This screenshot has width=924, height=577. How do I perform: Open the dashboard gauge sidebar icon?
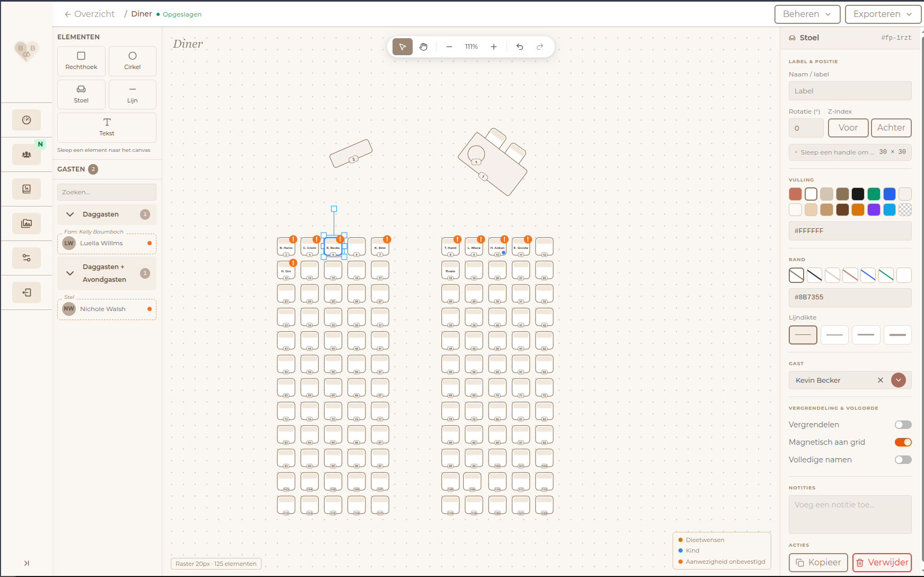[27, 120]
